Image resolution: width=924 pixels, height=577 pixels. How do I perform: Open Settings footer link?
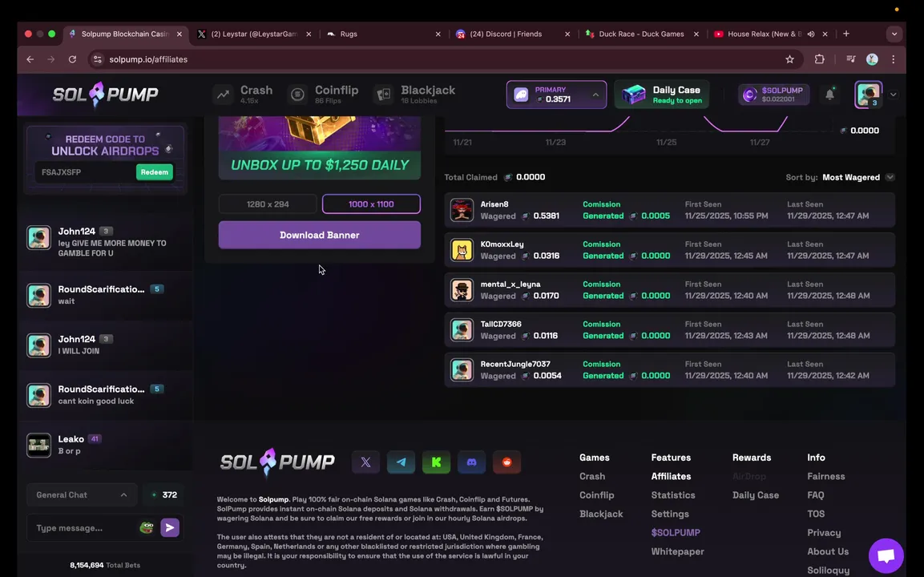pyautogui.click(x=670, y=514)
